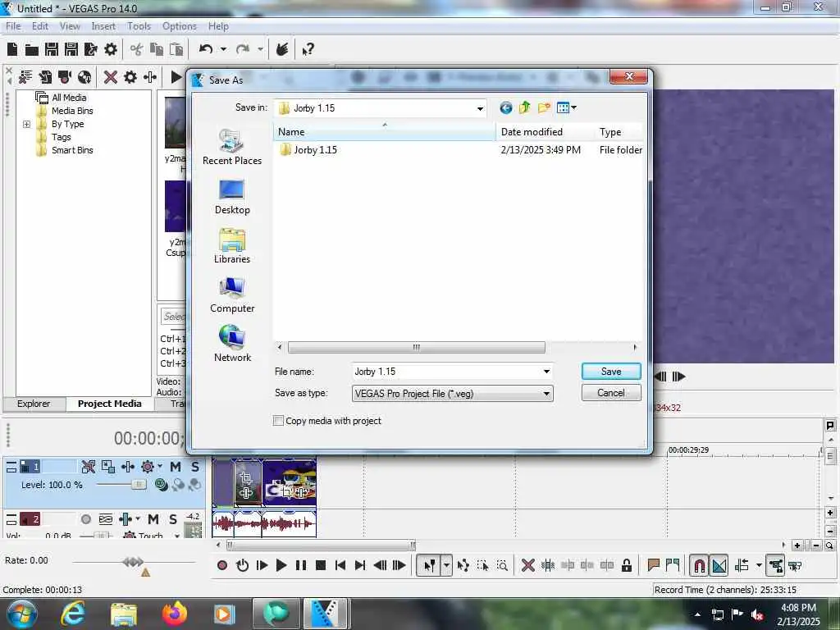The height and width of the screenshot is (630, 840).
Task: Open the Tools menu
Action: pyautogui.click(x=139, y=25)
